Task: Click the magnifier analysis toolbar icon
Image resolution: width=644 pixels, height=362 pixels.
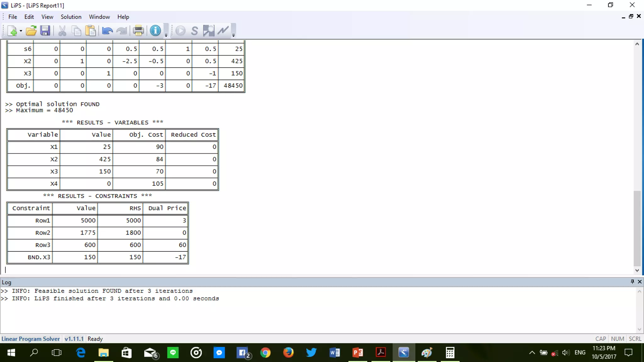Action: 208,31
